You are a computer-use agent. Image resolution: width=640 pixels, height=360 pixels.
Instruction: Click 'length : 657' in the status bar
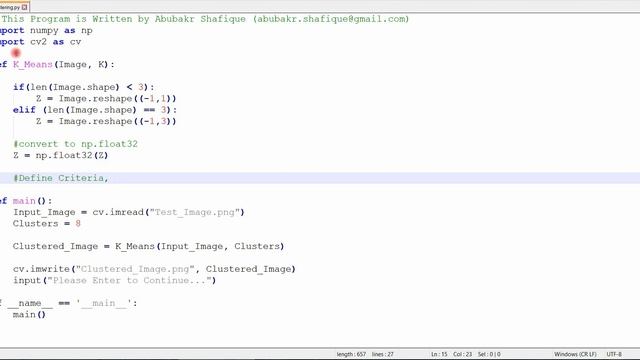pyautogui.click(x=351, y=354)
